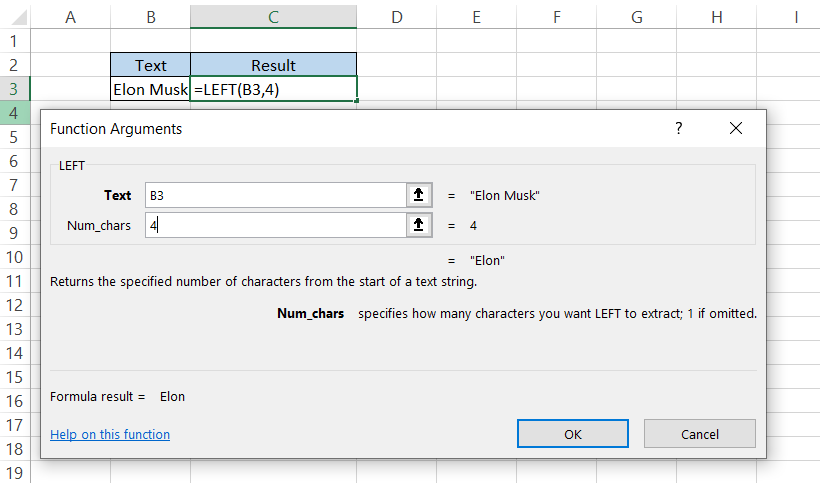This screenshot has width=820, height=483.
Task: Click the Num_chars range selector arrow icon
Action: tap(417, 225)
